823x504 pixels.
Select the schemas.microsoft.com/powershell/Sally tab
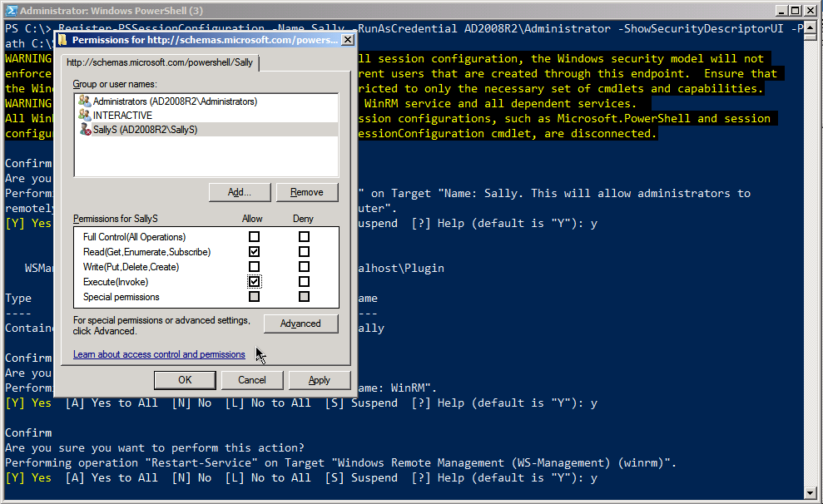tap(161, 63)
